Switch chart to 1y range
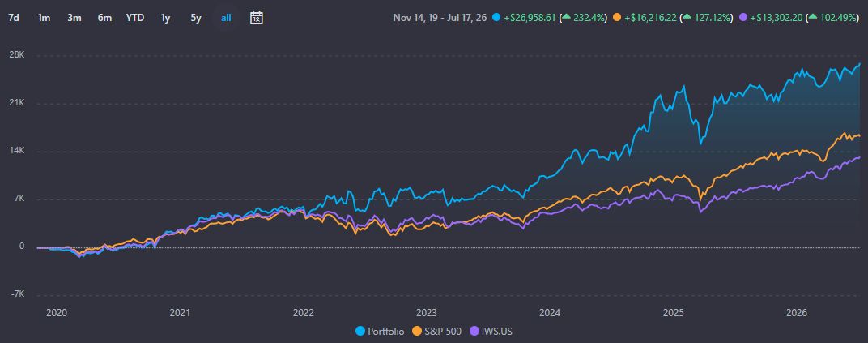 coord(165,18)
